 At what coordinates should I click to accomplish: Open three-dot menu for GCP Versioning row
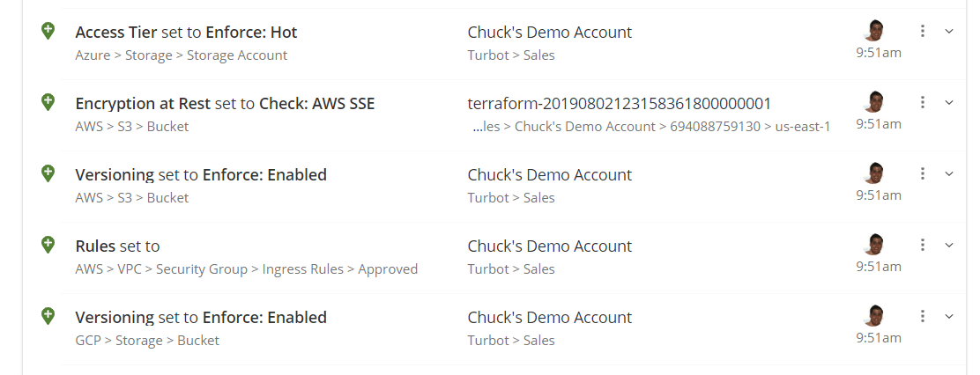coord(923,316)
